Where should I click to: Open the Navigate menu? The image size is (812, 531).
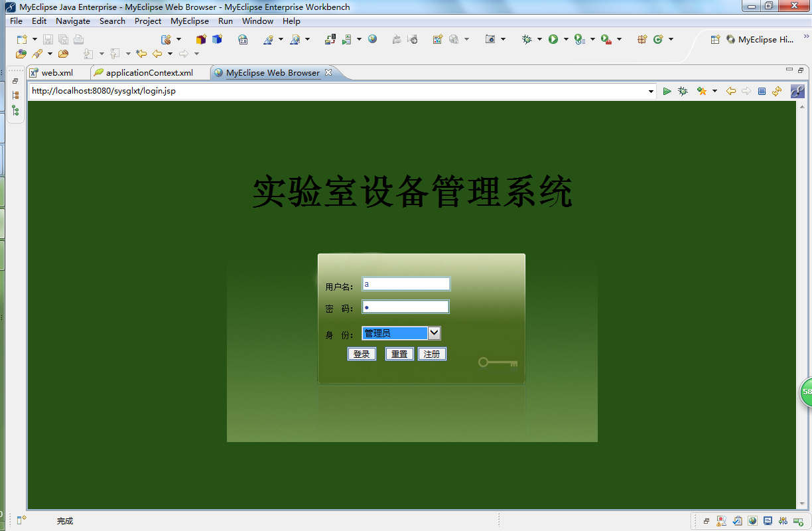(x=73, y=21)
